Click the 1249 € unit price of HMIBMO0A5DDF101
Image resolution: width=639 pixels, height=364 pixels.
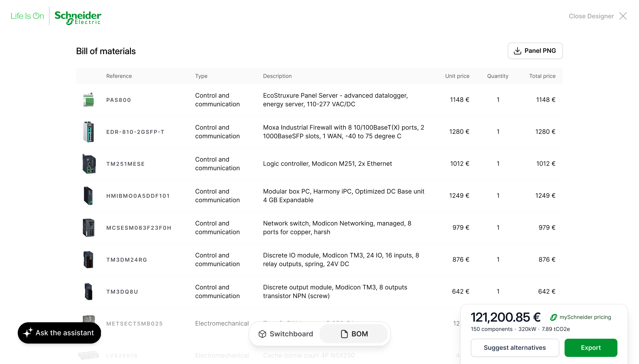(459, 196)
